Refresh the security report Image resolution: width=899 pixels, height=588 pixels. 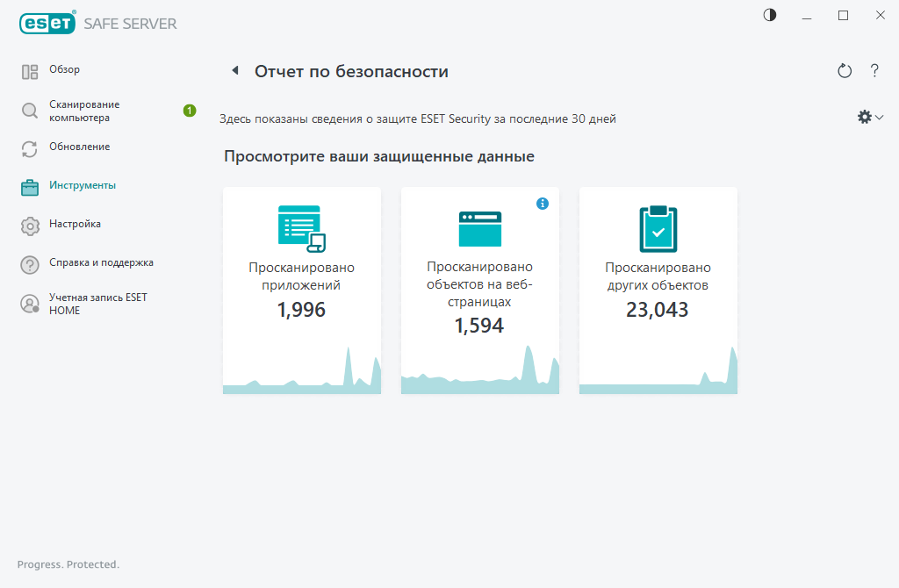844,70
